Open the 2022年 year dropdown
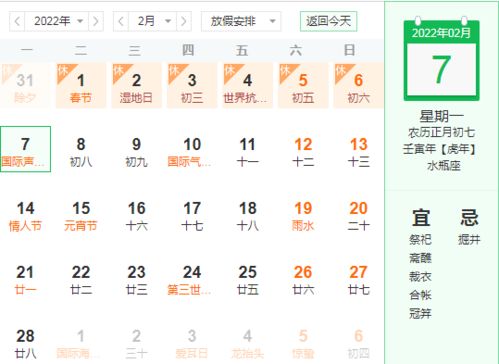The width and height of the screenshot is (499, 364). [56, 22]
